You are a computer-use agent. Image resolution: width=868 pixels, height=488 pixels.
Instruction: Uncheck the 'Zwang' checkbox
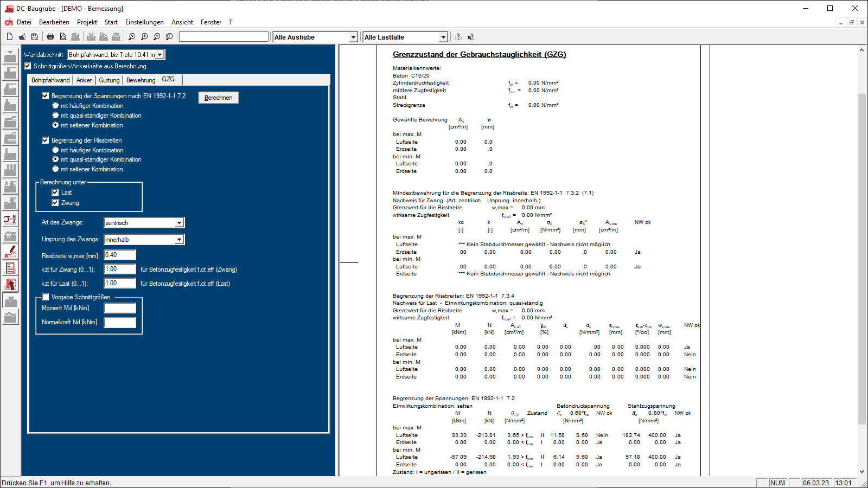pos(55,203)
